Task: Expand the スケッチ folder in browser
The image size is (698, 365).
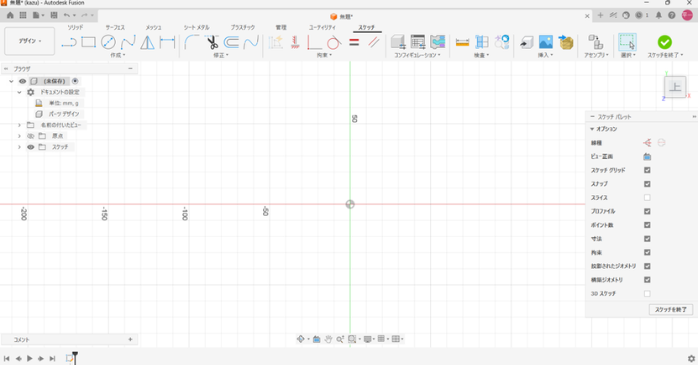Action: click(19, 147)
